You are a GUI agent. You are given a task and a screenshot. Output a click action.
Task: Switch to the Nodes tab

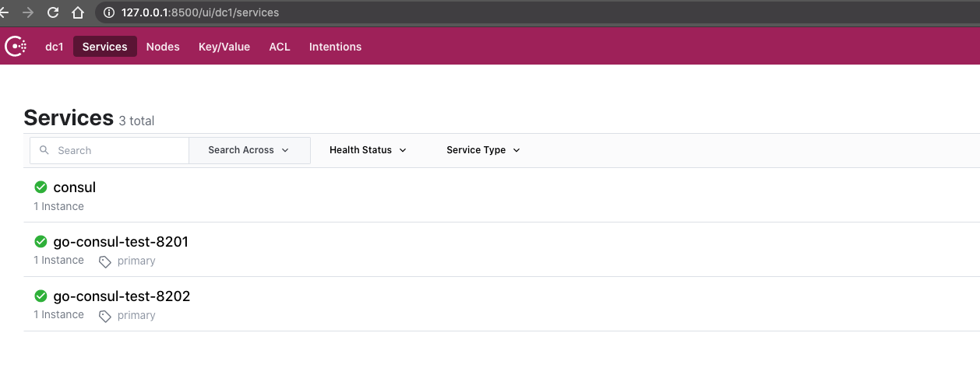point(163,47)
